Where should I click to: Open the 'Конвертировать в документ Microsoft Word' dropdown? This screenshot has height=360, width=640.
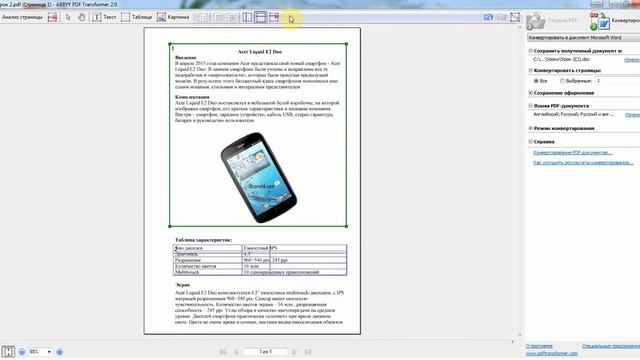[584, 38]
